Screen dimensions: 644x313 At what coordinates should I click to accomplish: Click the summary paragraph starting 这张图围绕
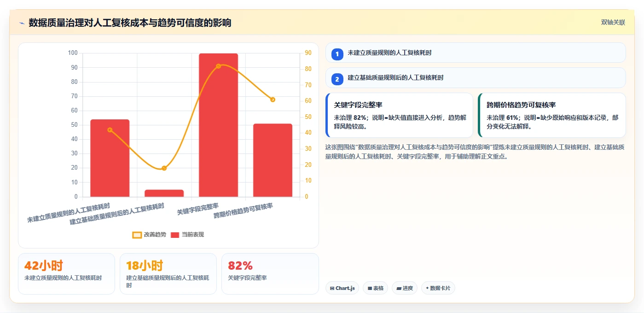click(x=475, y=152)
